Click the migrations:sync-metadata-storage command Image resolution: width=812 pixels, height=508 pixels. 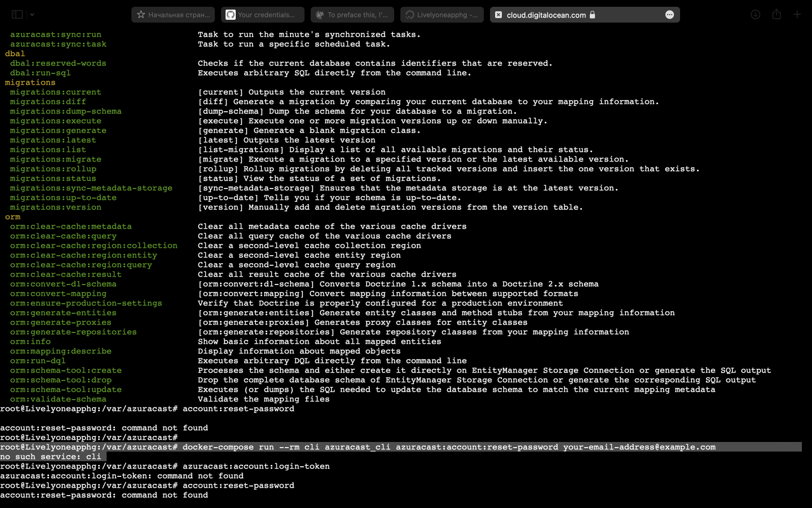91,188
